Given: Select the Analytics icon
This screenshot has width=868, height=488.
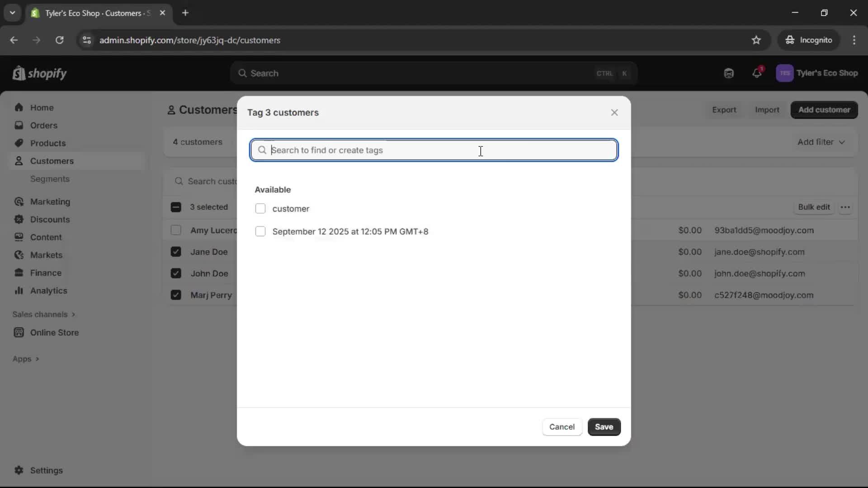Looking at the screenshot, I should (x=19, y=291).
